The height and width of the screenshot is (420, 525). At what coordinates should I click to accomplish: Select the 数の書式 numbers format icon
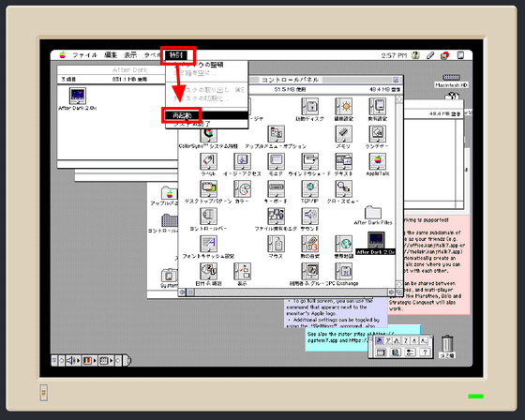click(x=309, y=244)
